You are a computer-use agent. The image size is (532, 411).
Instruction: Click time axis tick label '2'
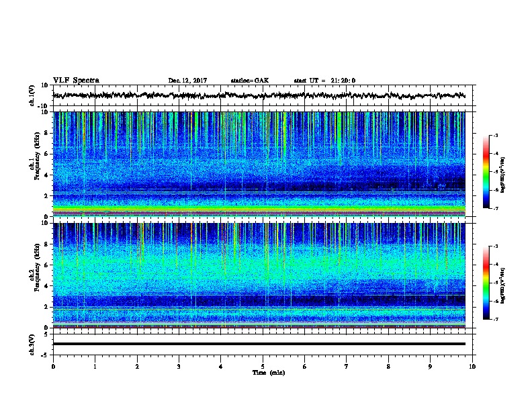click(137, 367)
